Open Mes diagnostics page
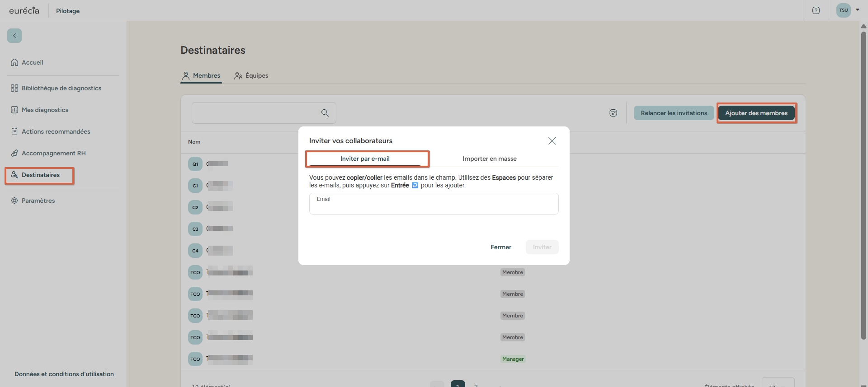 (x=45, y=110)
